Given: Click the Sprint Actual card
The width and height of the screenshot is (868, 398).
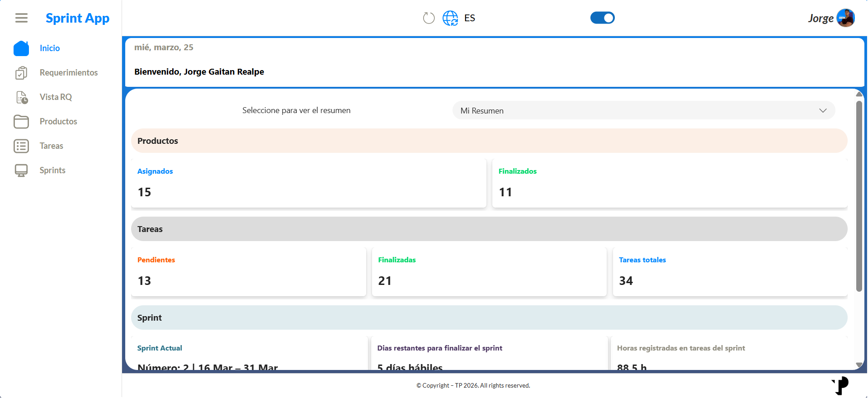Looking at the screenshot, I should point(250,353).
